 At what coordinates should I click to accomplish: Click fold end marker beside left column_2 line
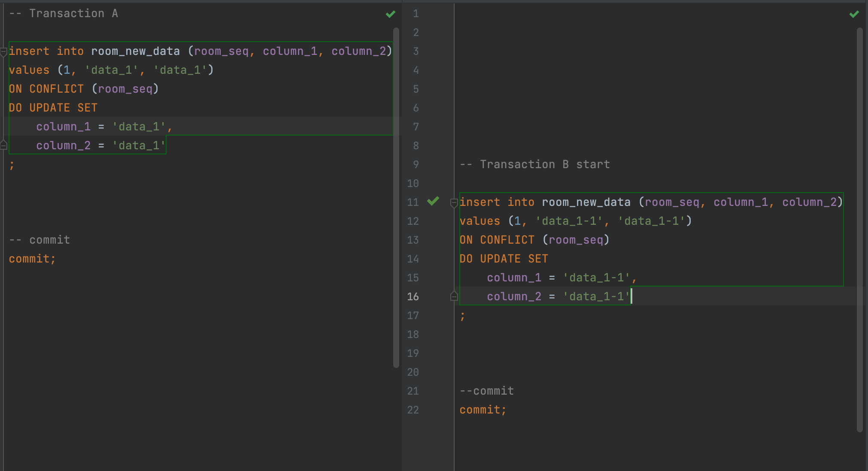3,145
